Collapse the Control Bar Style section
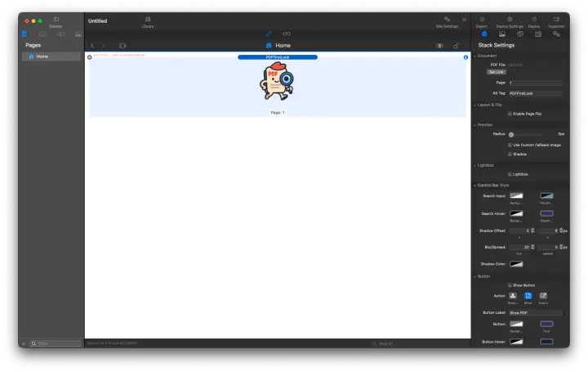The width and height of the screenshot is (588, 372). [474, 186]
